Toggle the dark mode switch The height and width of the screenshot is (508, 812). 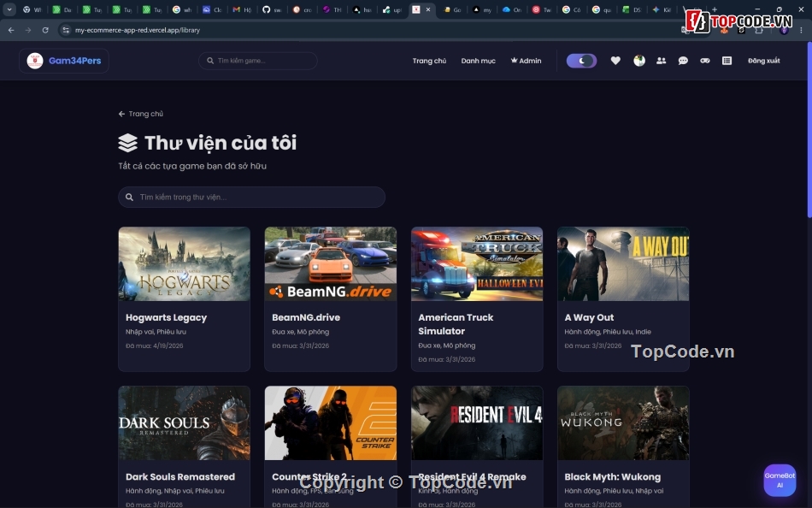coord(581,61)
